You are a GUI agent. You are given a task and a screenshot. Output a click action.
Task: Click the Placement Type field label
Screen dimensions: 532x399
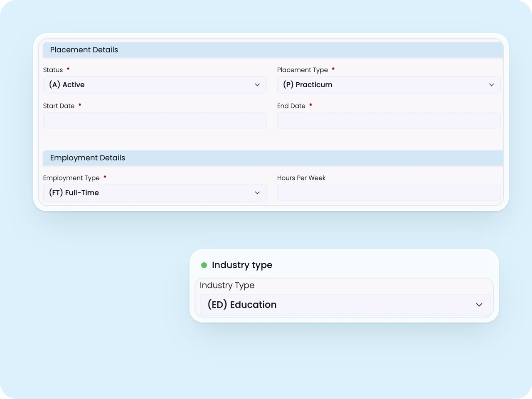pos(303,70)
